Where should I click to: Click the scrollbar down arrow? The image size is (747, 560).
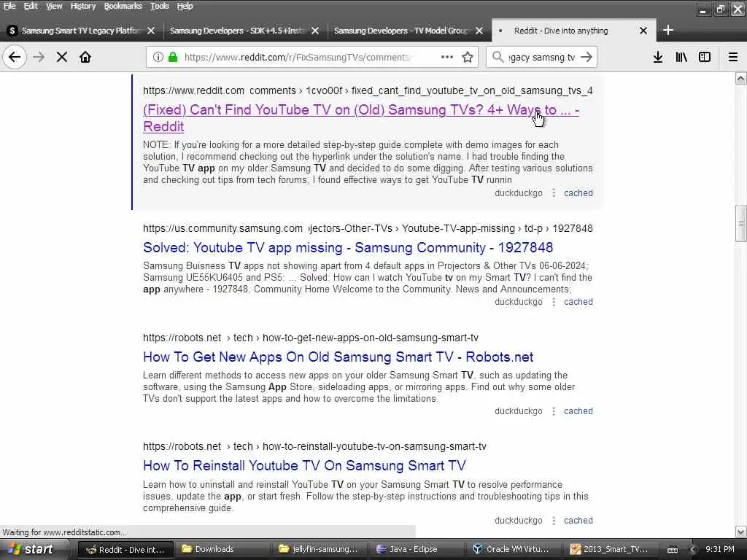pos(741,532)
